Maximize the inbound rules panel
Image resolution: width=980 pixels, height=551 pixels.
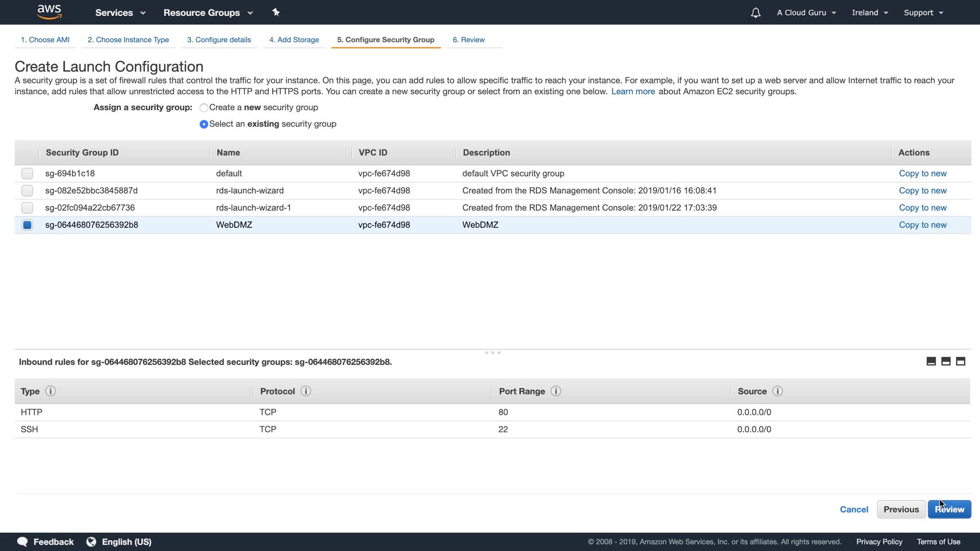point(961,362)
